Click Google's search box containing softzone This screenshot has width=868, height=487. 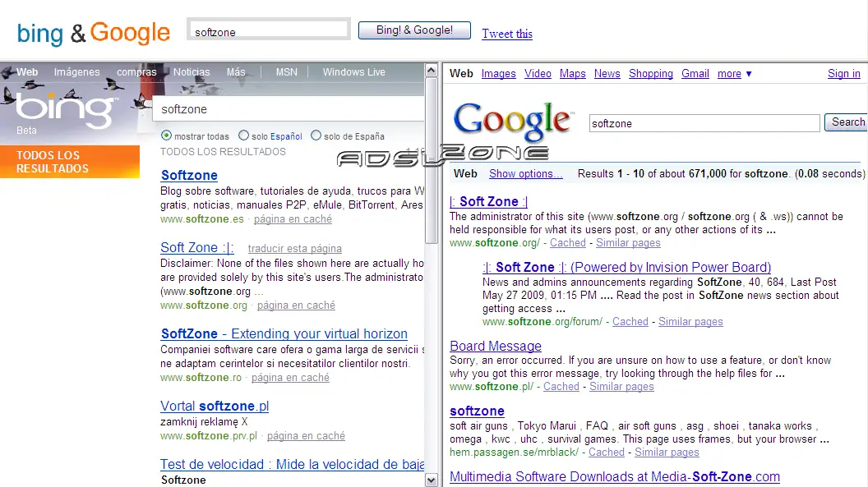click(x=704, y=123)
